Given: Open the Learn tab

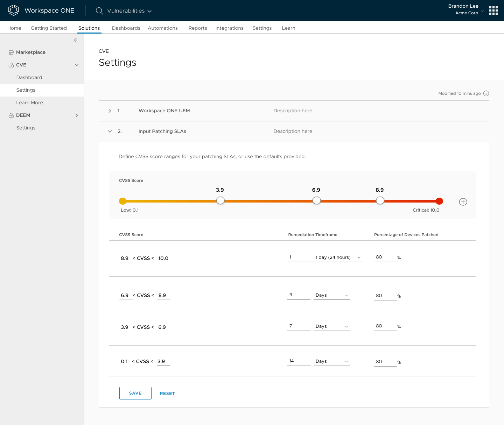Looking at the screenshot, I should pos(289,28).
